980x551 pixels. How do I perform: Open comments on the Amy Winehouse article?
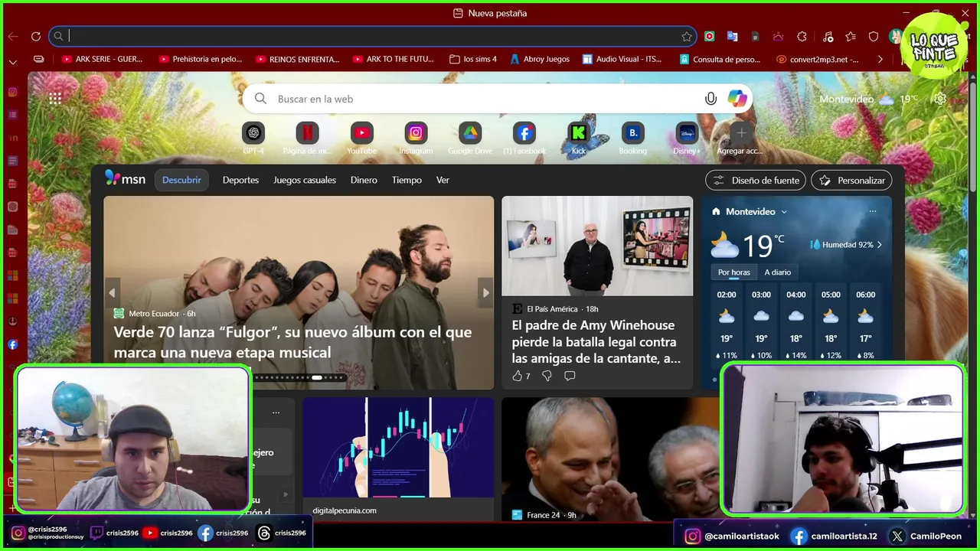[570, 376]
